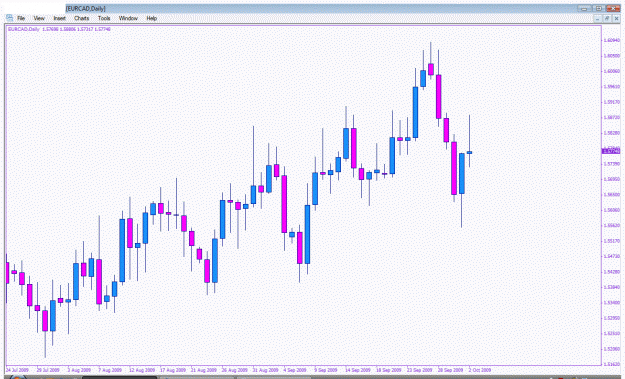
Task: Click the 17 Aug 2009 date label
Action: pyautogui.click(x=173, y=370)
